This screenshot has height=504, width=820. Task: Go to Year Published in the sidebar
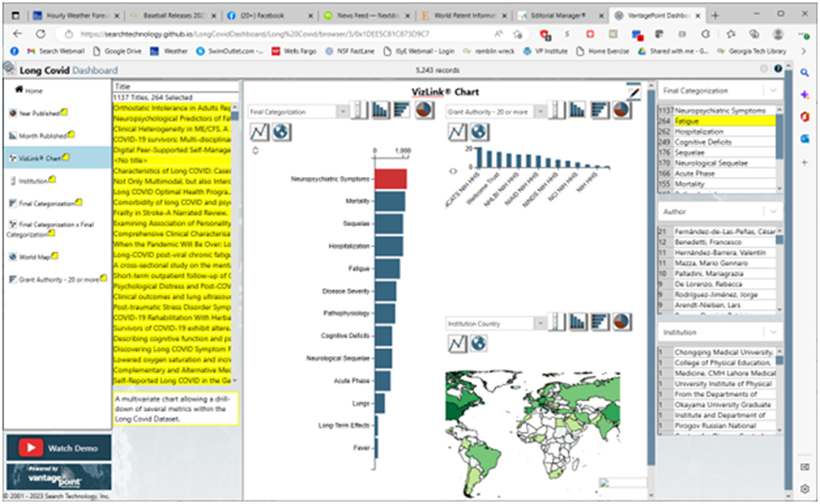pos(39,113)
